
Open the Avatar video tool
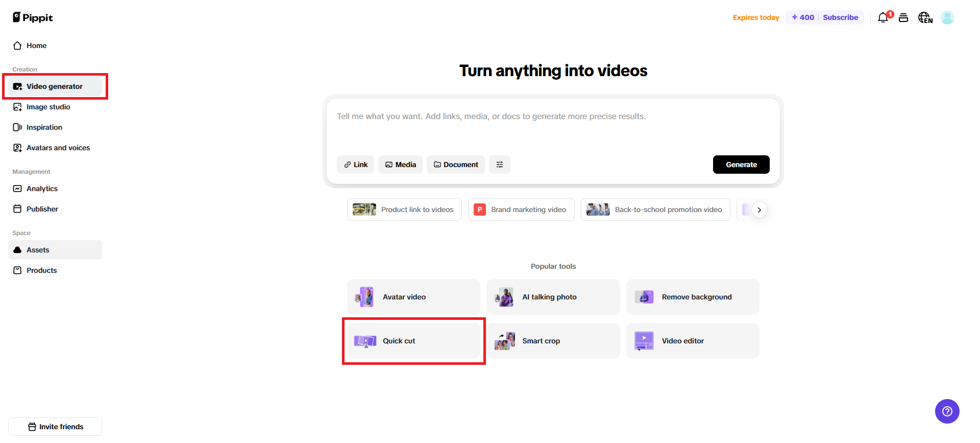[x=413, y=297]
